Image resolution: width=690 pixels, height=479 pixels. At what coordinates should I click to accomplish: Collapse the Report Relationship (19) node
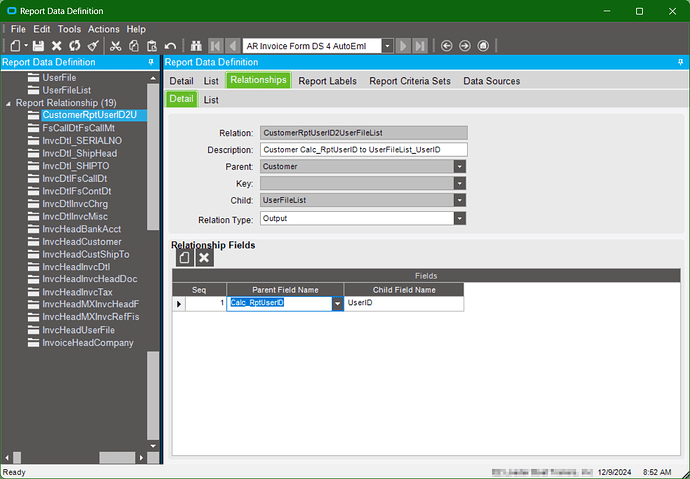pos(8,103)
